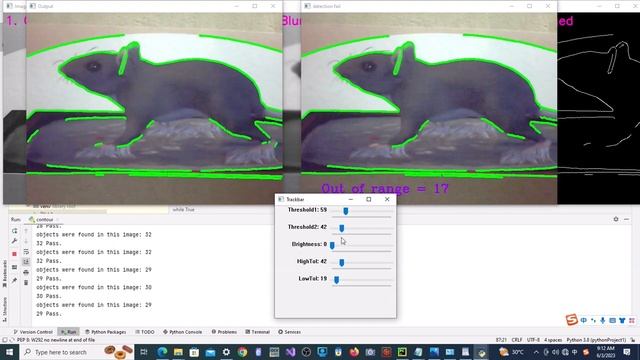Open Google Chrome from the taskbar
The width and height of the screenshot is (640, 360).
[x=242, y=352]
